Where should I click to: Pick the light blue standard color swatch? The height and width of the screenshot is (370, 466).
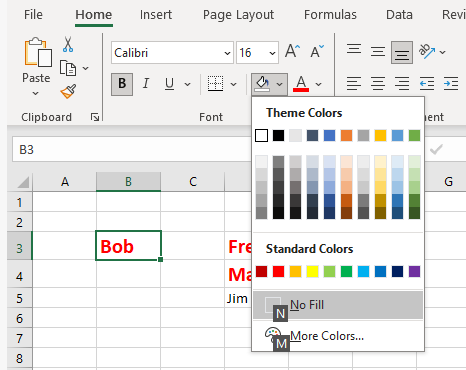(363, 271)
